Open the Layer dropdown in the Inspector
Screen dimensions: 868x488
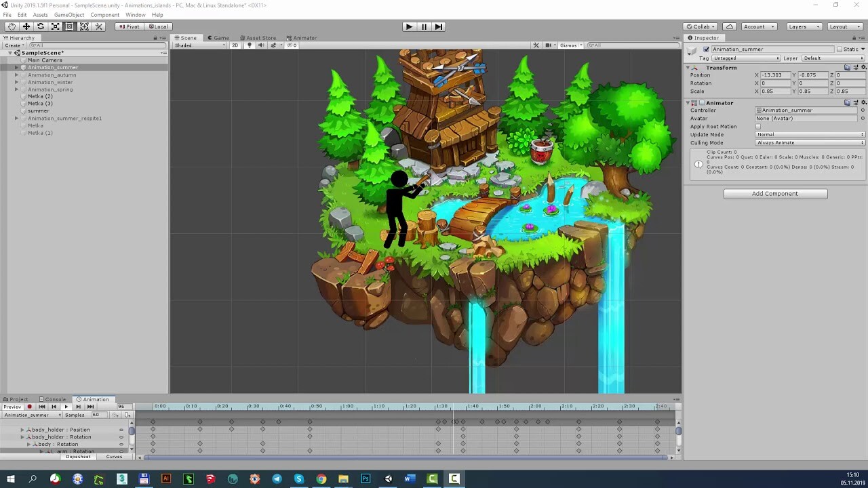[833, 58]
